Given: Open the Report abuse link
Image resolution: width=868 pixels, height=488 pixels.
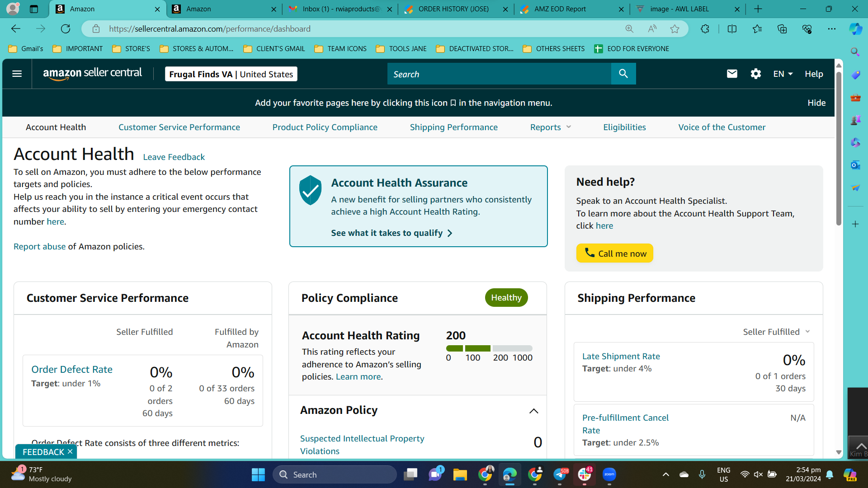Looking at the screenshot, I should (39, 247).
